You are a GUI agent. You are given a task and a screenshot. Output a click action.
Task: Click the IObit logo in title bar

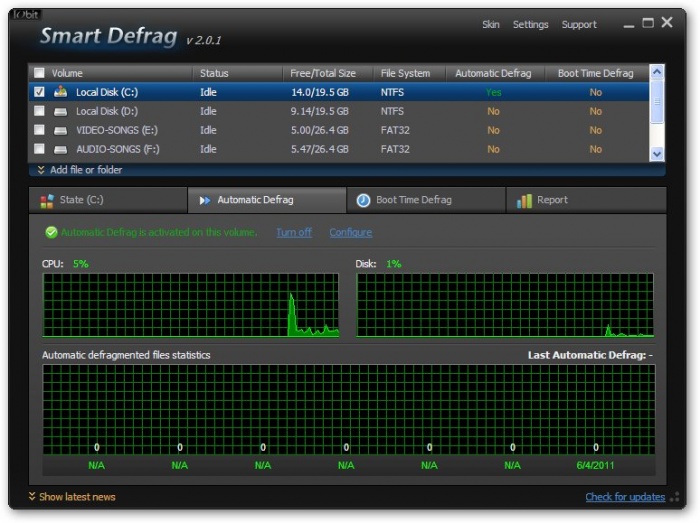pos(26,14)
